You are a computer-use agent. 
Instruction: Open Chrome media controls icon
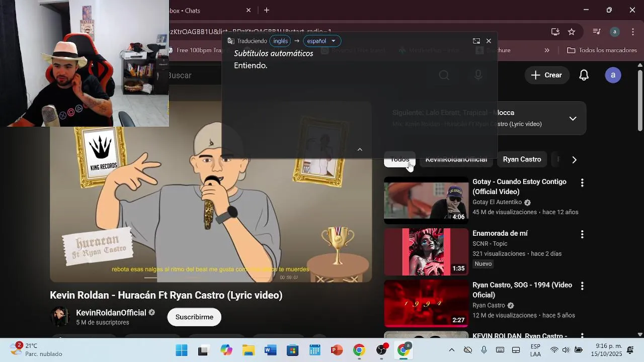pos(597,32)
